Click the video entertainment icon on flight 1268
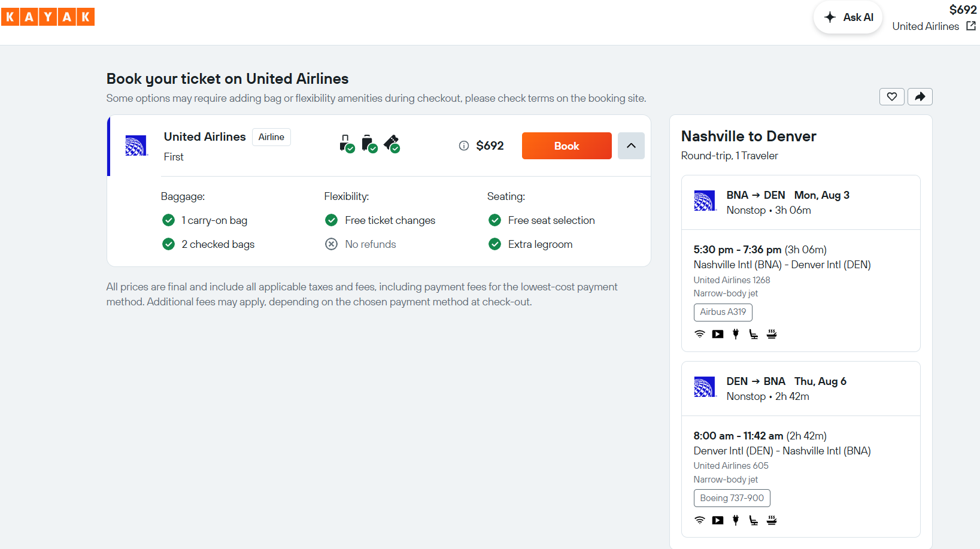 [x=718, y=334]
